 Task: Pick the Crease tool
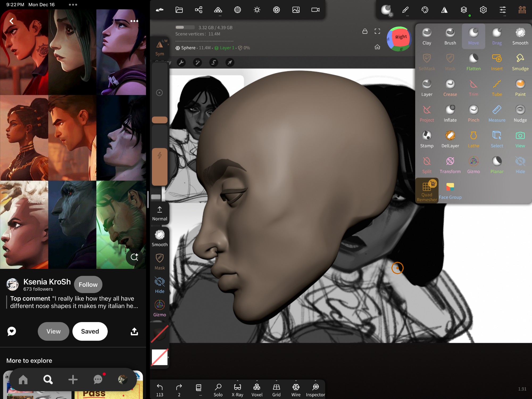coord(450,88)
